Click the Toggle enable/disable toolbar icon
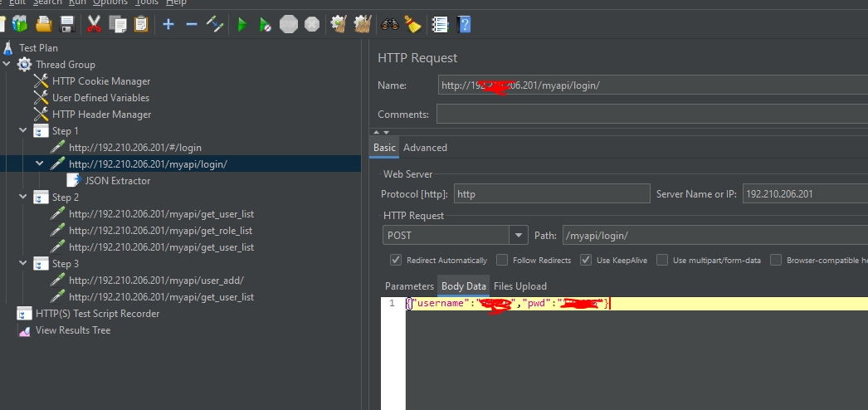The width and height of the screenshot is (868, 410). 215,24
